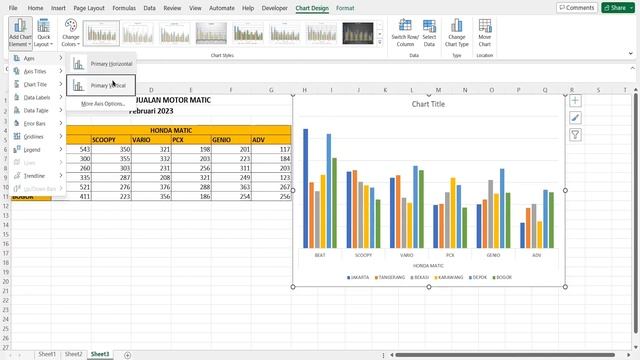Screen dimensions: 640x360
Task: Collapse the ribbon with the chevron
Action: 631,53
